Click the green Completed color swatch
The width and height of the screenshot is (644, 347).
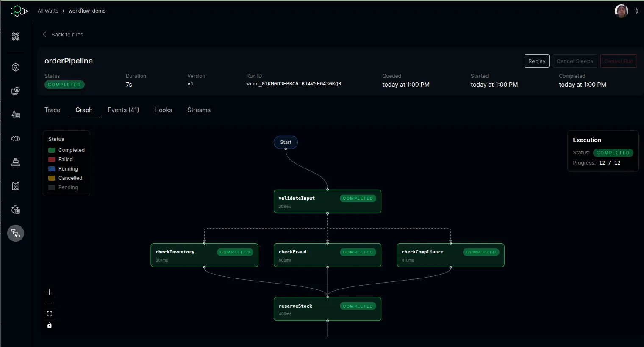(x=52, y=150)
